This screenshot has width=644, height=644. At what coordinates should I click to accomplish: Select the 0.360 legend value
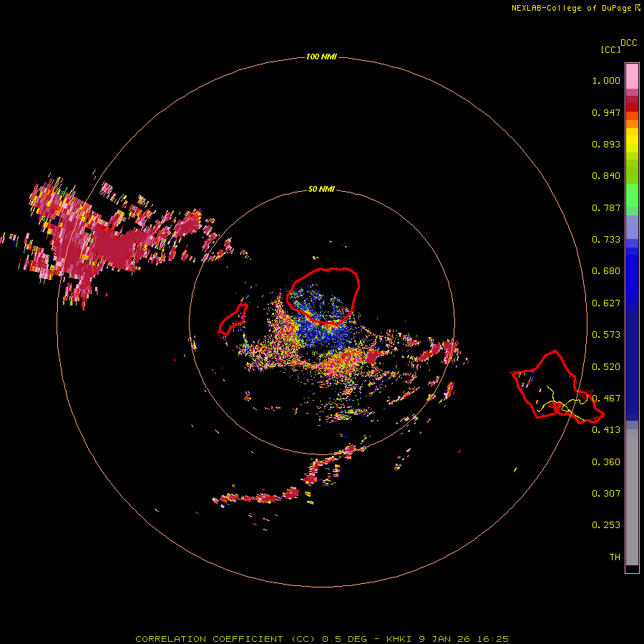[x=606, y=462]
